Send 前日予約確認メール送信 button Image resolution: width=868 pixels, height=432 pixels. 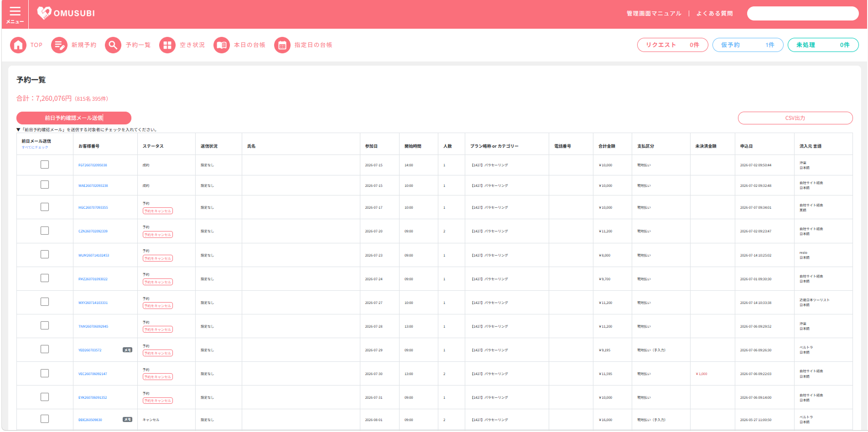coord(74,118)
